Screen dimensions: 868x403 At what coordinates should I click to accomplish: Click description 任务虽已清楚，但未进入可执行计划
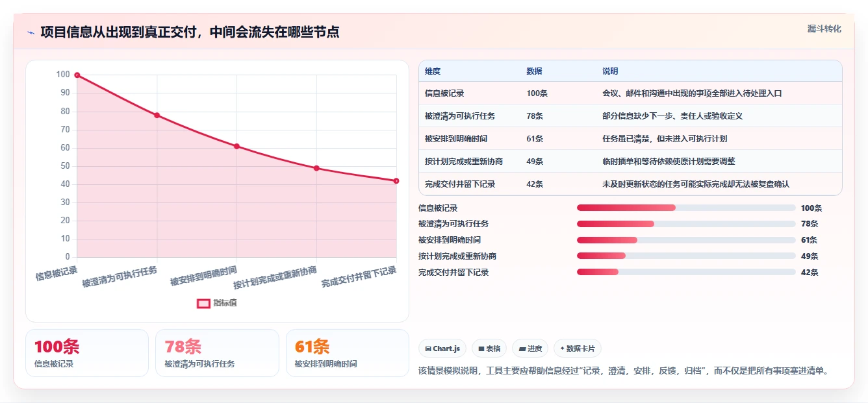(665, 139)
